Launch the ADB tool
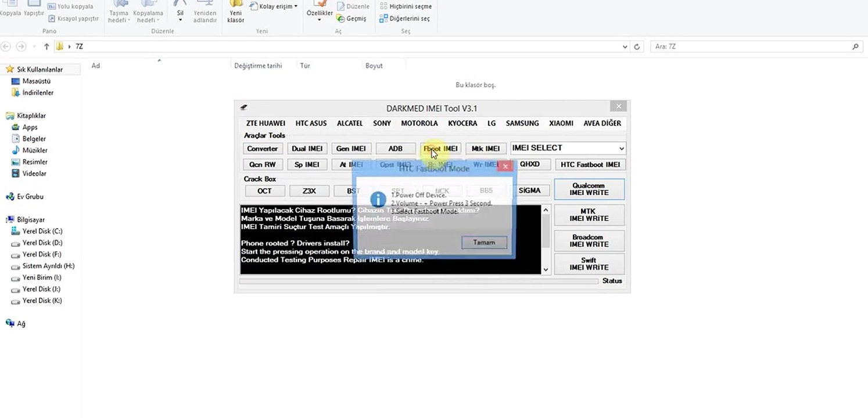The image size is (868, 418). point(396,149)
